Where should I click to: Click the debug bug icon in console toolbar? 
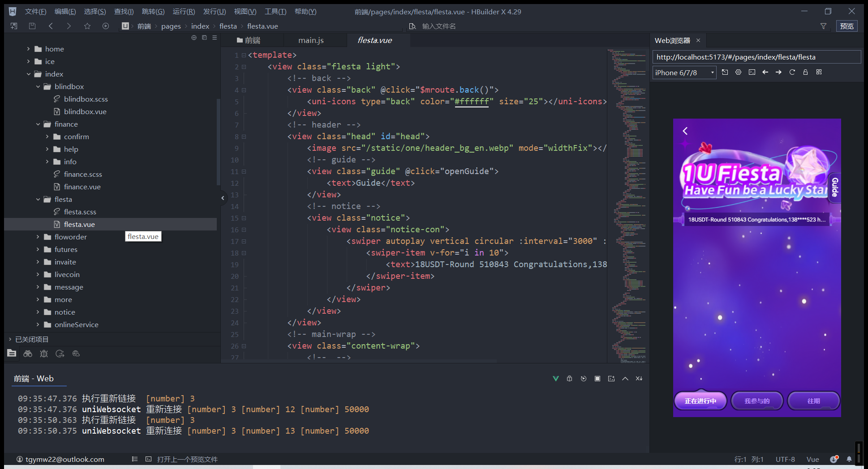569,379
